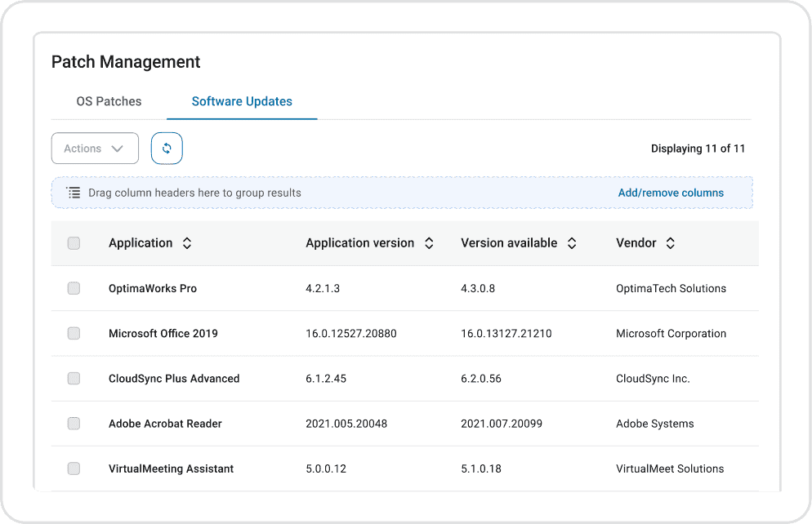Open the Actions dropdown
Image resolution: width=812 pixels, height=524 pixels.
(95, 149)
